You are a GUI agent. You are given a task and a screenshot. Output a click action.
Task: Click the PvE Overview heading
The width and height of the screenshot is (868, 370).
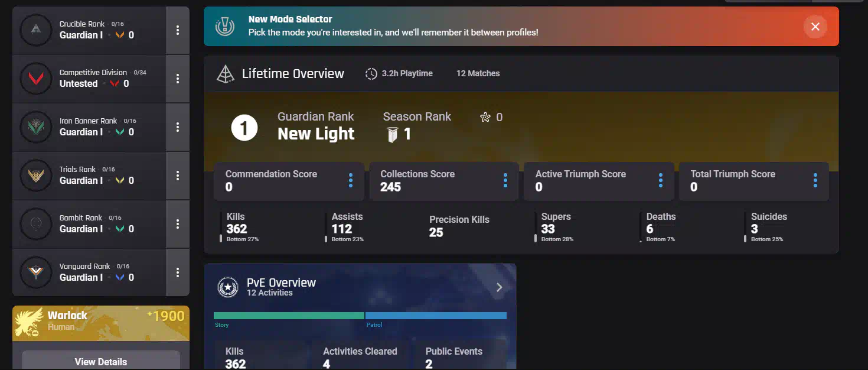click(281, 283)
